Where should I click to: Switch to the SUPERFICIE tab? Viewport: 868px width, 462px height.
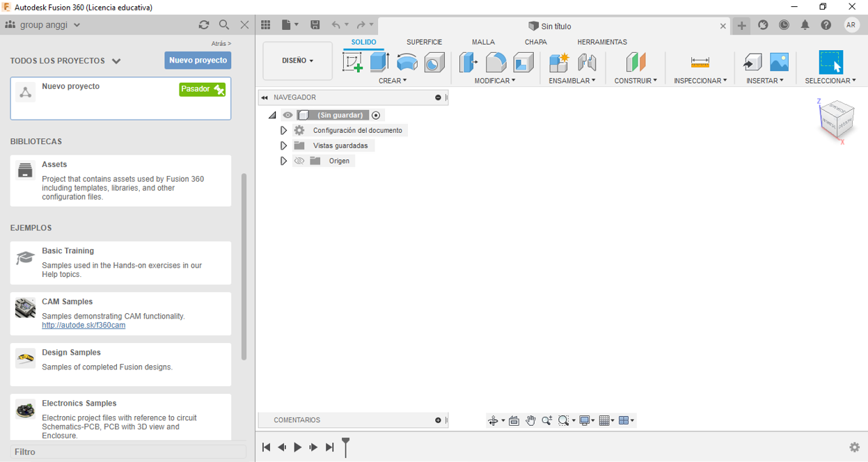[424, 42]
